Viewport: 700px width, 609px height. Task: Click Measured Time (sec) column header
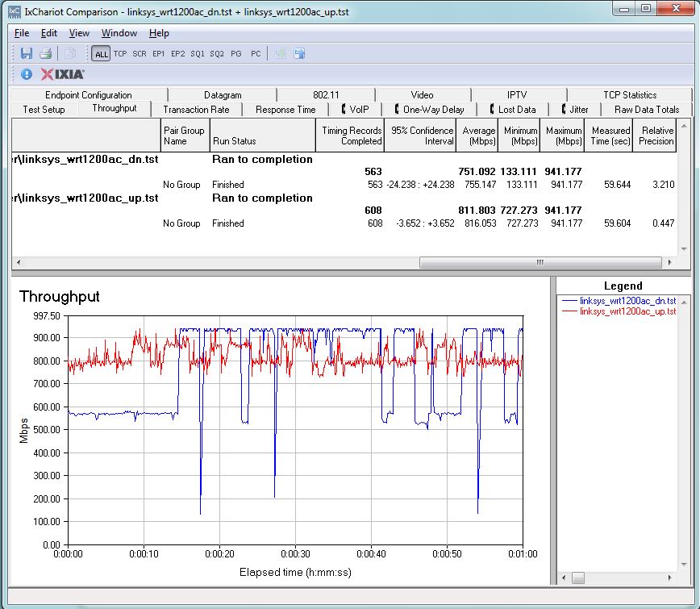tap(609, 136)
